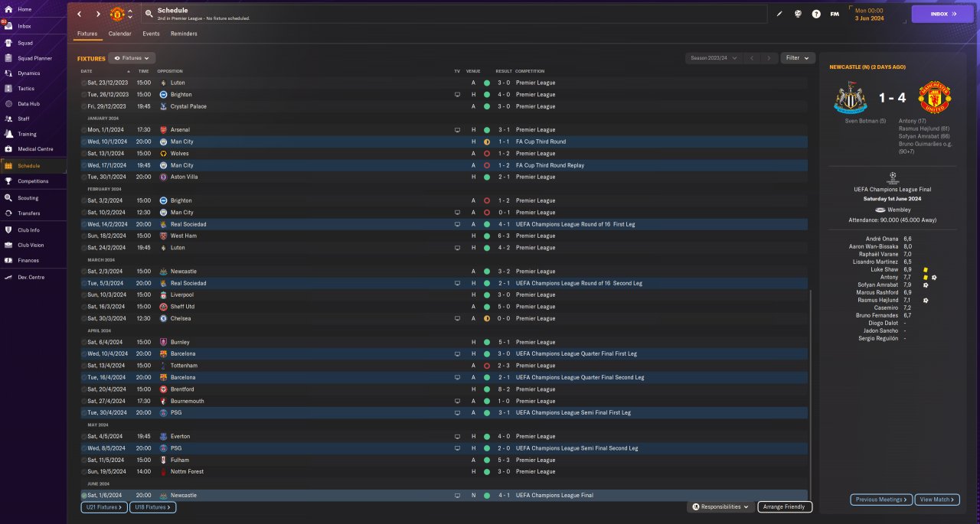Screen dimensions: 980x524
Task: Open Dev. Centre in the sidebar
Action: point(30,278)
